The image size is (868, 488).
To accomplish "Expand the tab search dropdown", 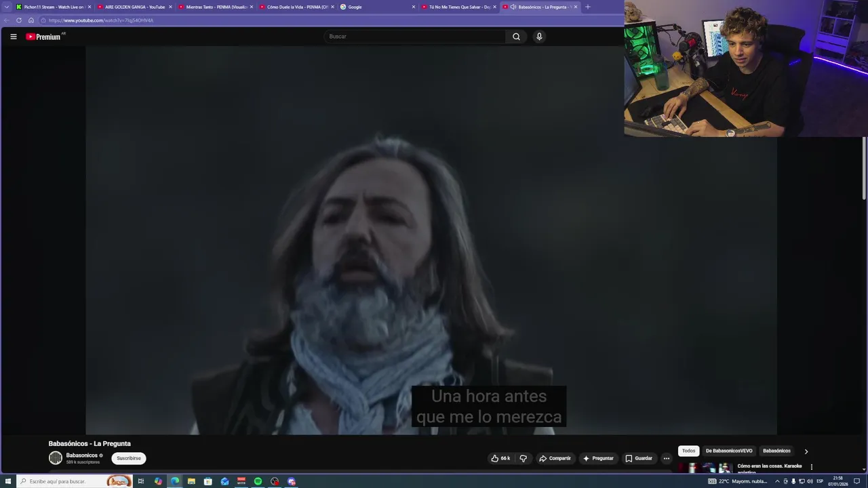I will (x=7, y=7).
